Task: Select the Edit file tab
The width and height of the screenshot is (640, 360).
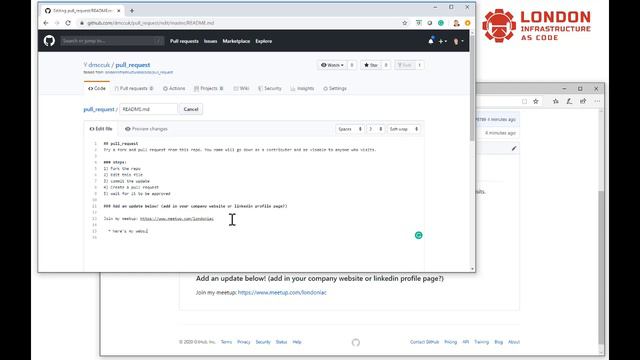Action: tap(101, 129)
